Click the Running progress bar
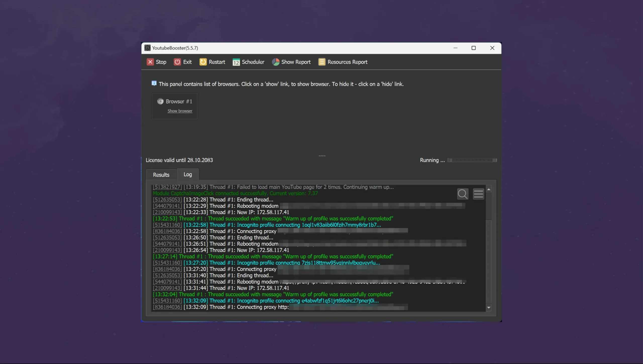The image size is (643, 364). (x=472, y=160)
